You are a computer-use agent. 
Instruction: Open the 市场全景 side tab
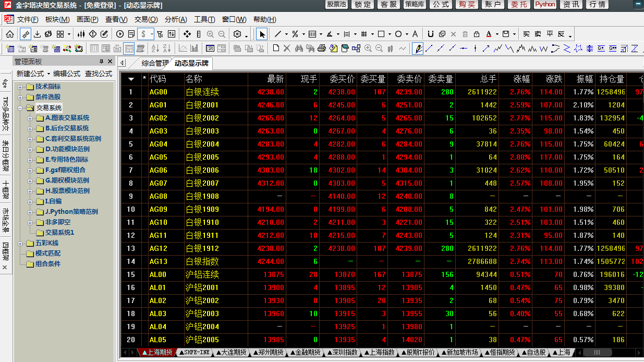(5, 220)
